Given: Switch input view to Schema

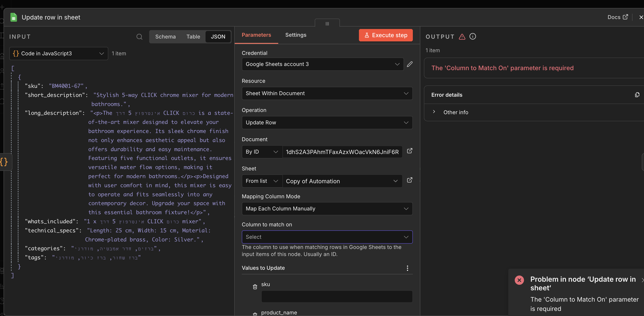Looking at the screenshot, I should pos(165,37).
